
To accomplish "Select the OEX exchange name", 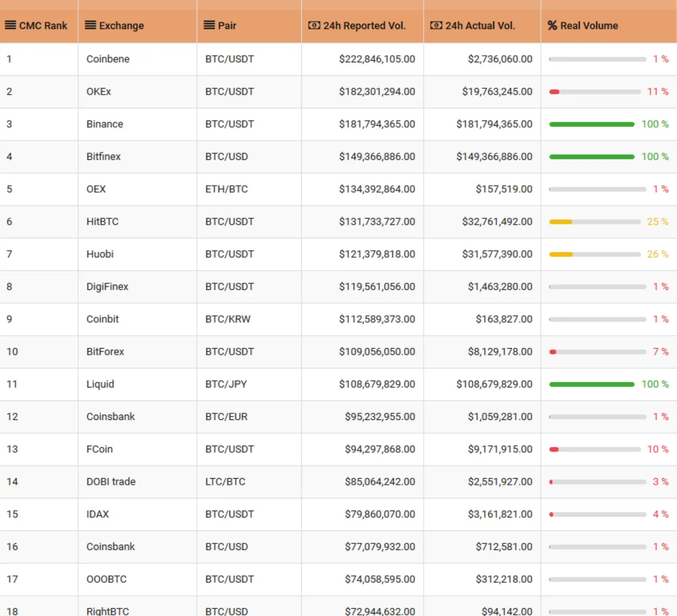I will [x=96, y=189].
